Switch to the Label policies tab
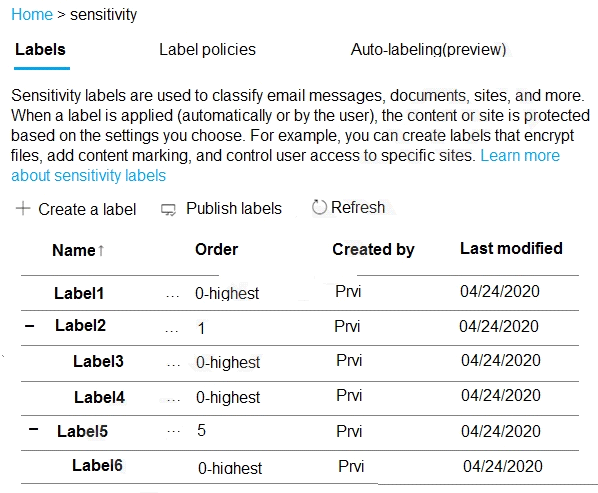Viewport: 598px width, 493px height. [x=207, y=50]
